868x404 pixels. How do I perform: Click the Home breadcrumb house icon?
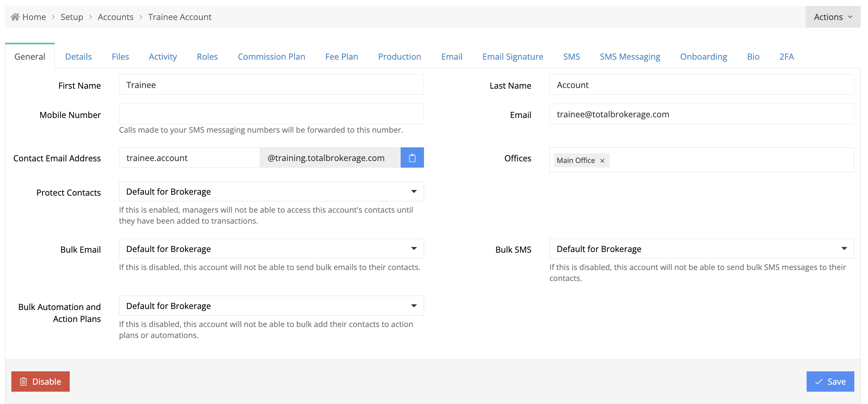pos(15,17)
